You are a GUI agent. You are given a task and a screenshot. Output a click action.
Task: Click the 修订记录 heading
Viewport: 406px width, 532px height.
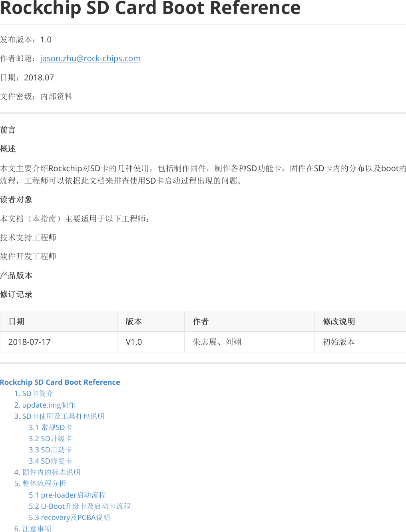16,294
